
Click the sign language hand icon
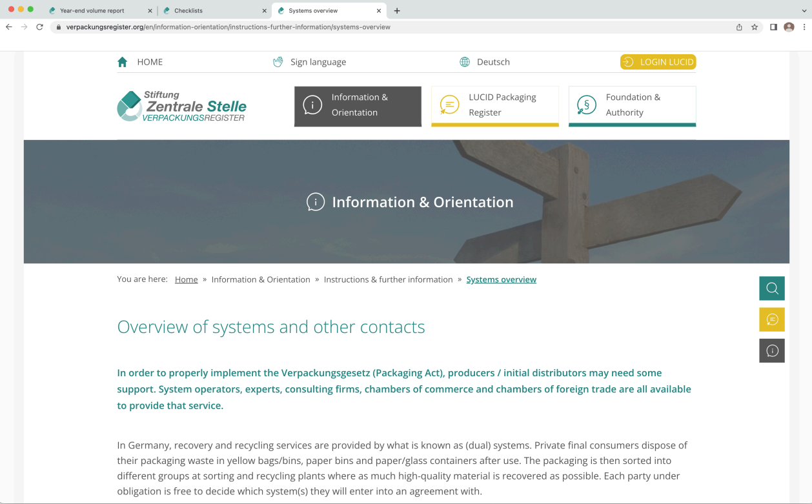(278, 62)
